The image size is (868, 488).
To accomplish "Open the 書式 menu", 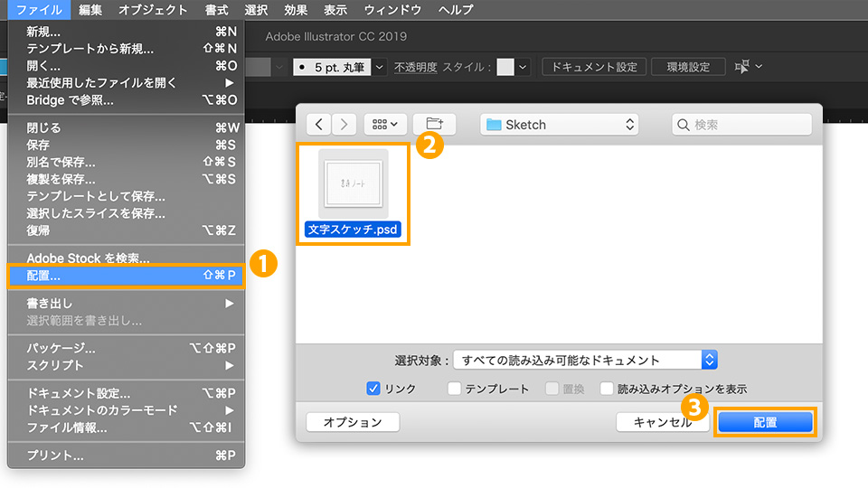I will tap(216, 10).
